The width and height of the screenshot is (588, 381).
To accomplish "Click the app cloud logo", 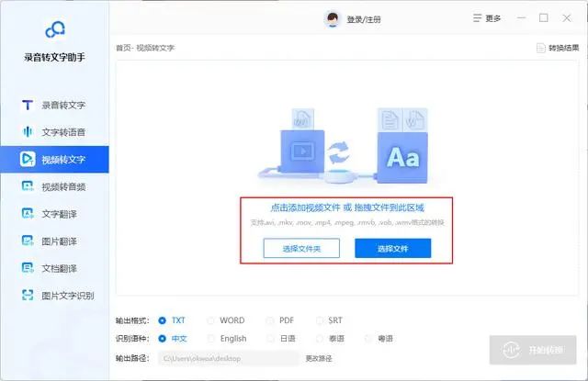I will tap(55, 30).
